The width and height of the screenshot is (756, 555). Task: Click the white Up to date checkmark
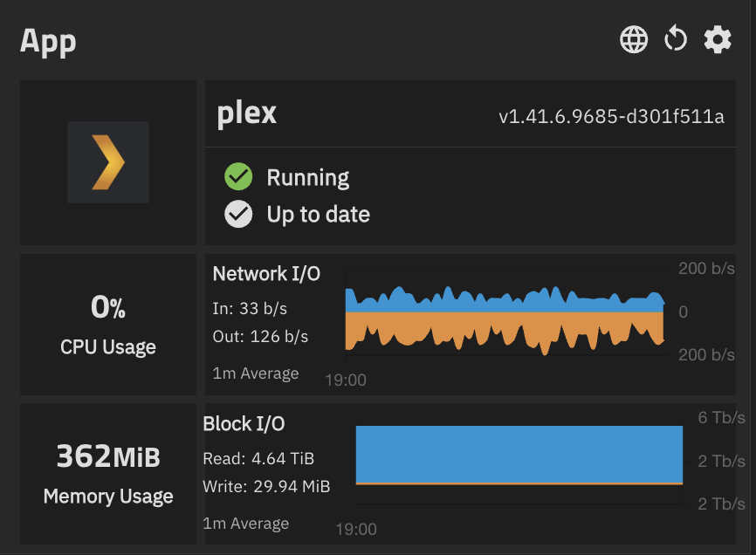click(238, 214)
